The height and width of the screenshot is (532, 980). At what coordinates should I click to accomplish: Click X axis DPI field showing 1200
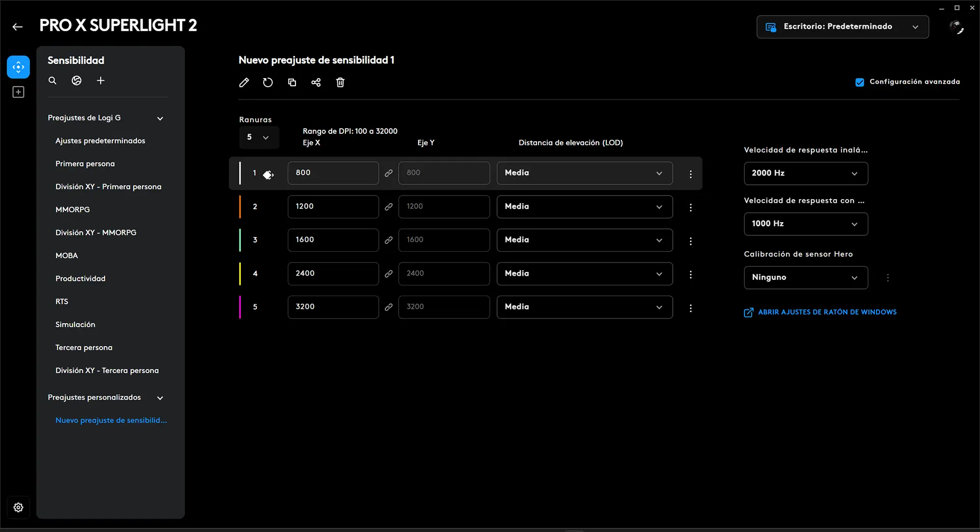(333, 207)
